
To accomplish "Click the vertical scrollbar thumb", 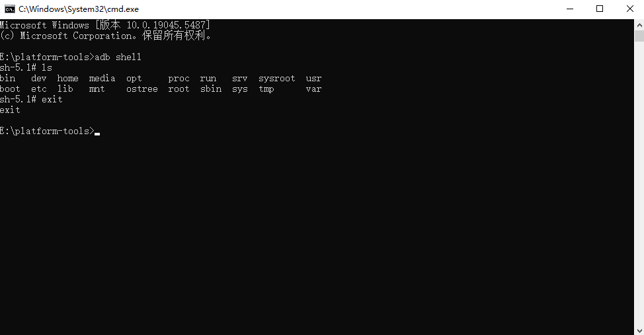I will (639, 36).
